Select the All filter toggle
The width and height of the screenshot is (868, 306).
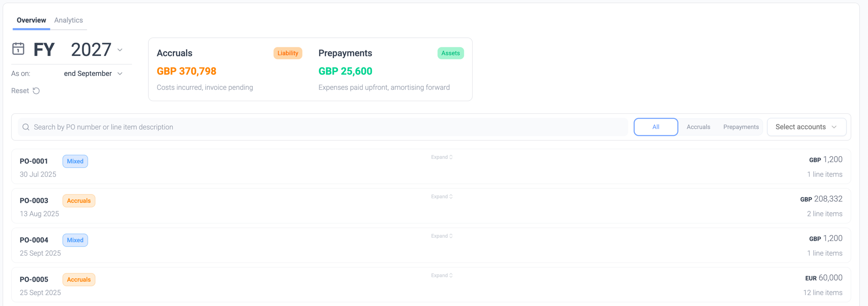point(656,127)
